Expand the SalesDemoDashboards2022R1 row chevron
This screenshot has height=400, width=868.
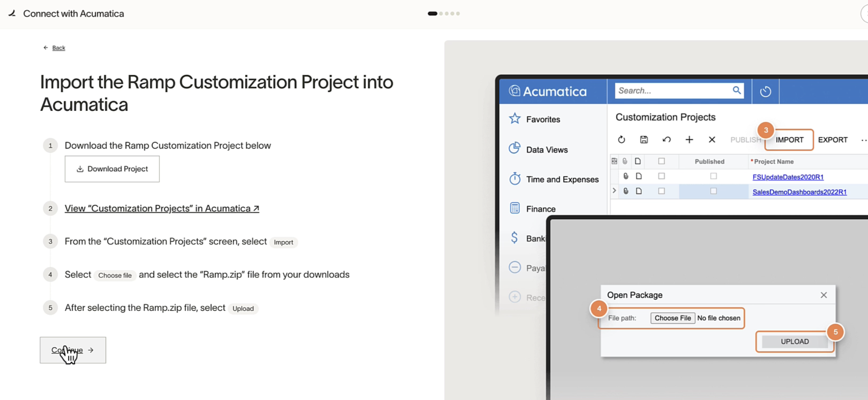point(614,191)
